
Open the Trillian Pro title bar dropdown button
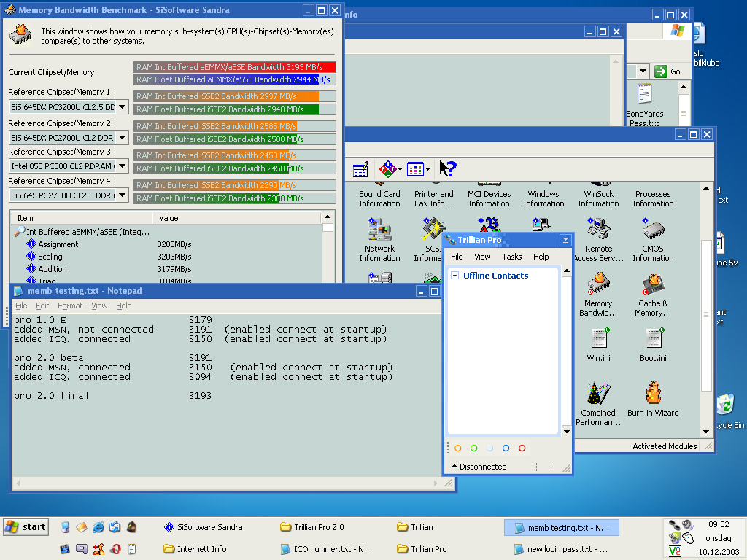pyautogui.click(x=565, y=240)
